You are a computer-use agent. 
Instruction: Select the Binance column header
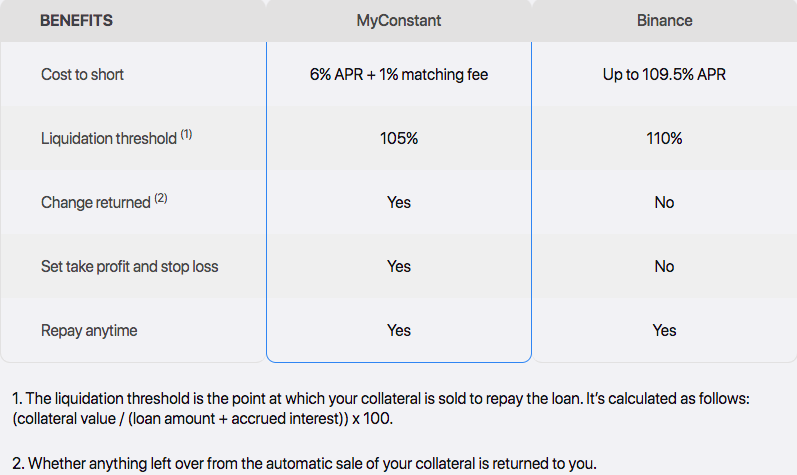(x=664, y=20)
